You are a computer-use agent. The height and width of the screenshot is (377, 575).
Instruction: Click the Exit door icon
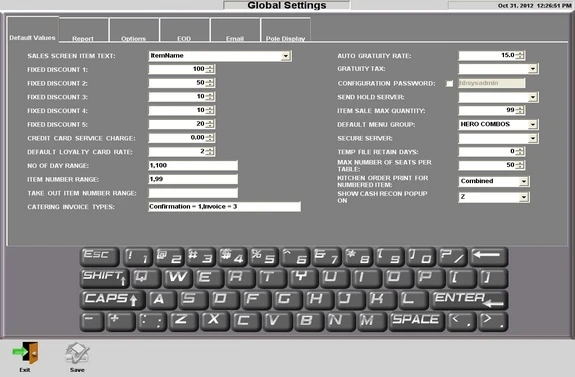[25, 353]
